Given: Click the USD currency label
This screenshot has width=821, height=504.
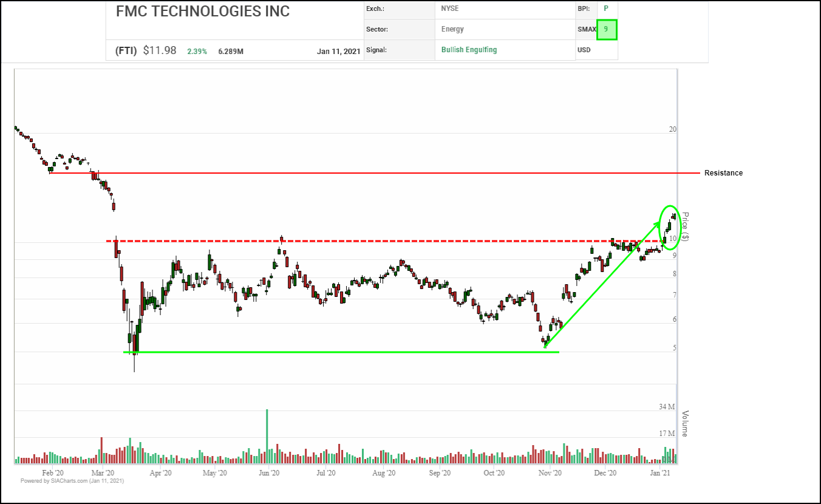Looking at the screenshot, I should pos(584,50).
